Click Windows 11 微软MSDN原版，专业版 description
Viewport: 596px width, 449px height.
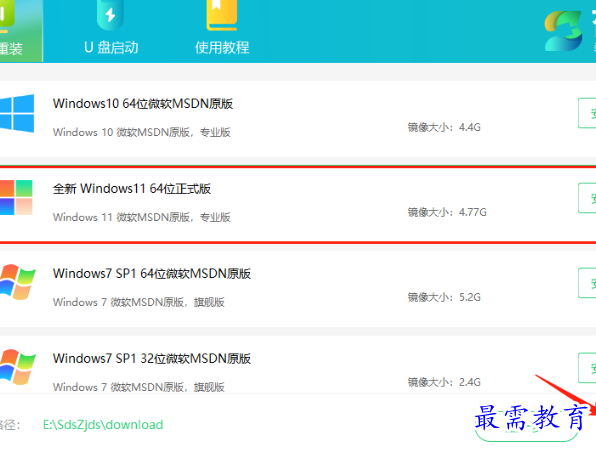click(142, 217)
